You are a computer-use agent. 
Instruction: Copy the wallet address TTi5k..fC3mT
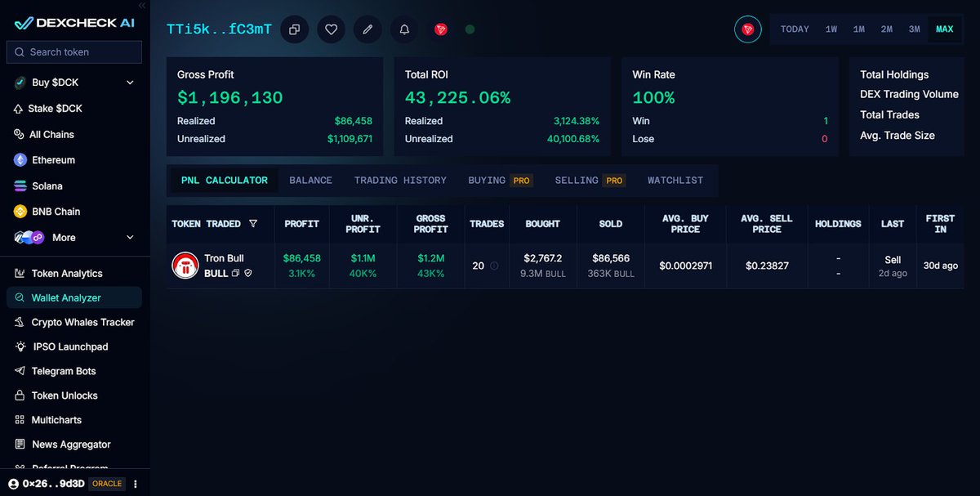click(x=295, y=29)
